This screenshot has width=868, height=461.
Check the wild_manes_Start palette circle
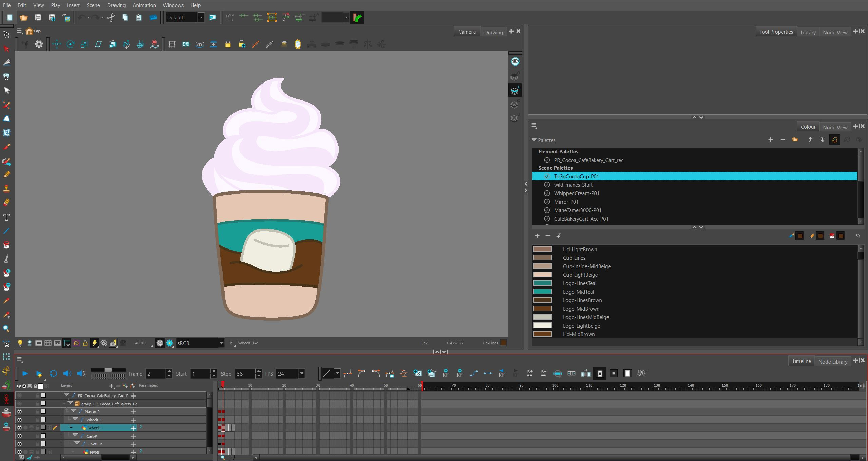point(547,185)
